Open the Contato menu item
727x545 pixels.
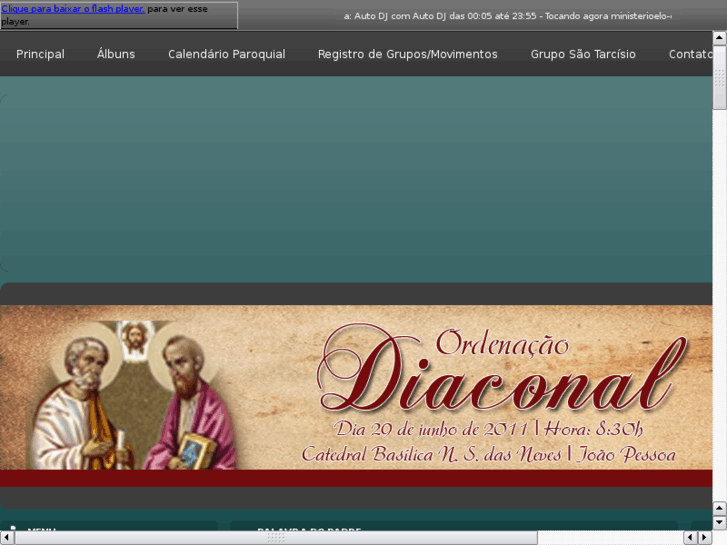click(690, 54)
